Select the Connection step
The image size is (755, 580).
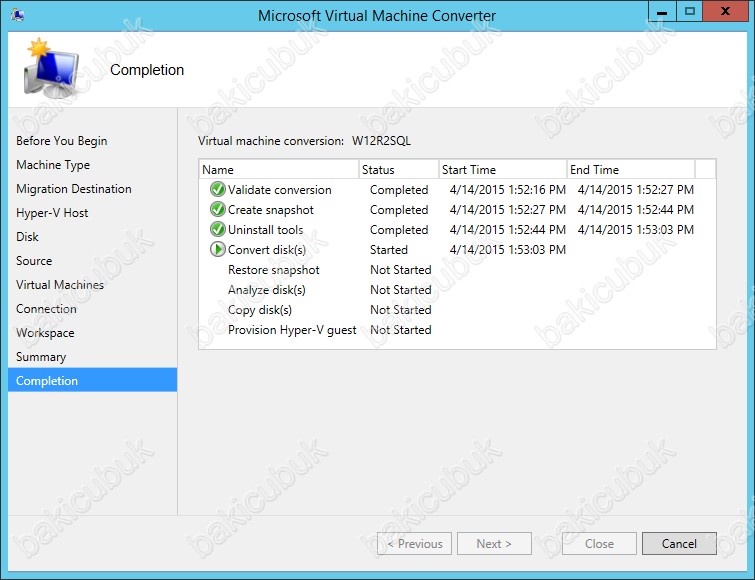(x=46, y=309)
